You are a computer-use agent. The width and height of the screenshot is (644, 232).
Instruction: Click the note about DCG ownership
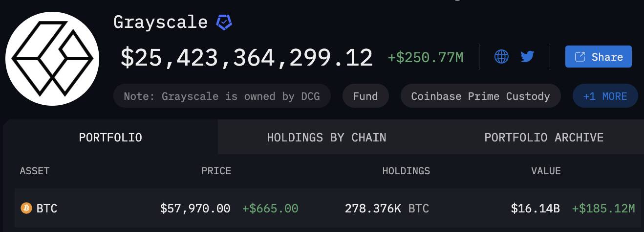click(x=222, y=96)
